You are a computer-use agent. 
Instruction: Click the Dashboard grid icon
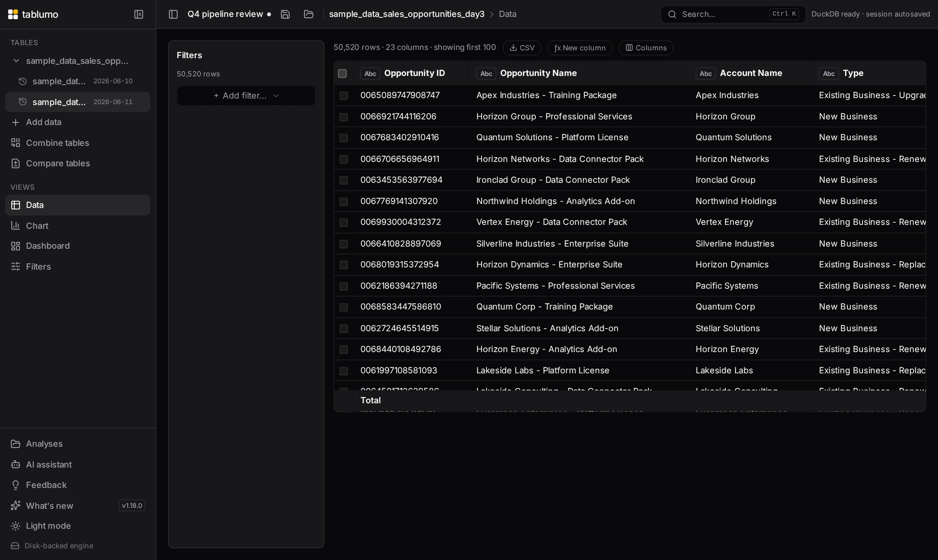point(16,246)
